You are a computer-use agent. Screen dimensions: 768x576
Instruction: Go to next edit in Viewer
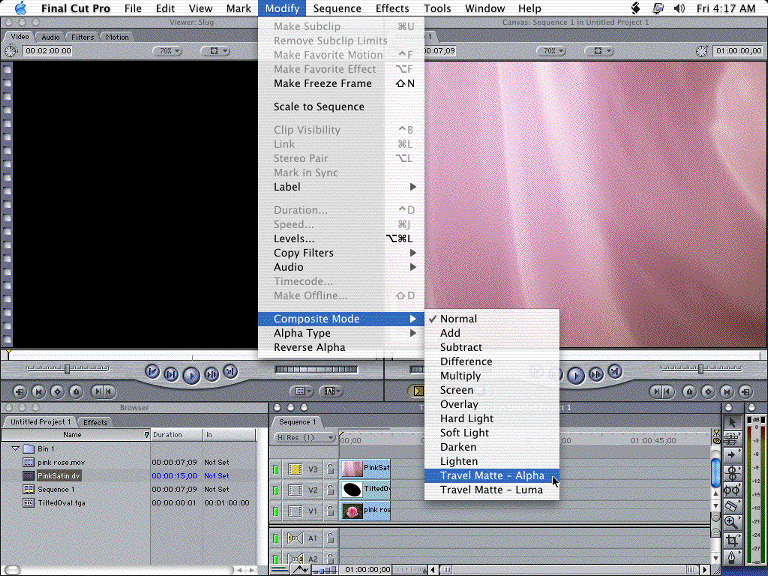coord(230,372)
